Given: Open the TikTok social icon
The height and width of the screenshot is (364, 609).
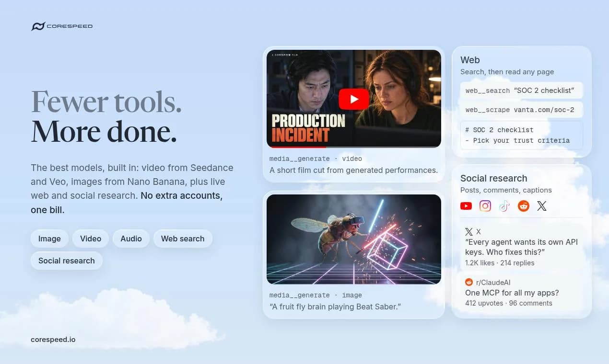Looking at the screenshot, I should click(504, 206).
